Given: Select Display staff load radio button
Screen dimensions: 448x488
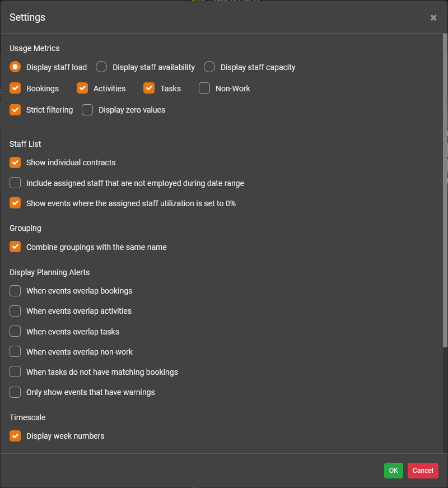Looking at the screenshot, I should point(15,67).
